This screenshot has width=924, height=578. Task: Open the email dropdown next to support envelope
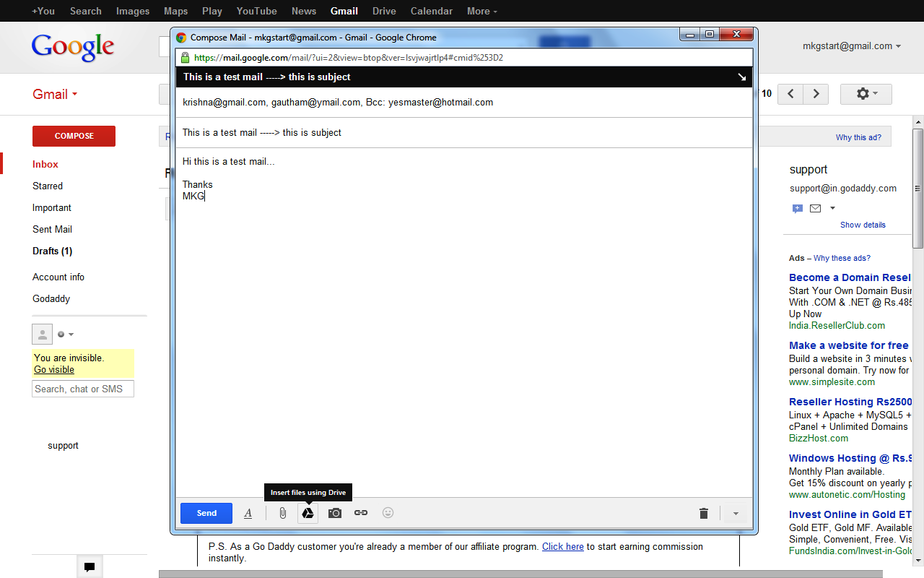pyautogui.click(x=832, y=208)
